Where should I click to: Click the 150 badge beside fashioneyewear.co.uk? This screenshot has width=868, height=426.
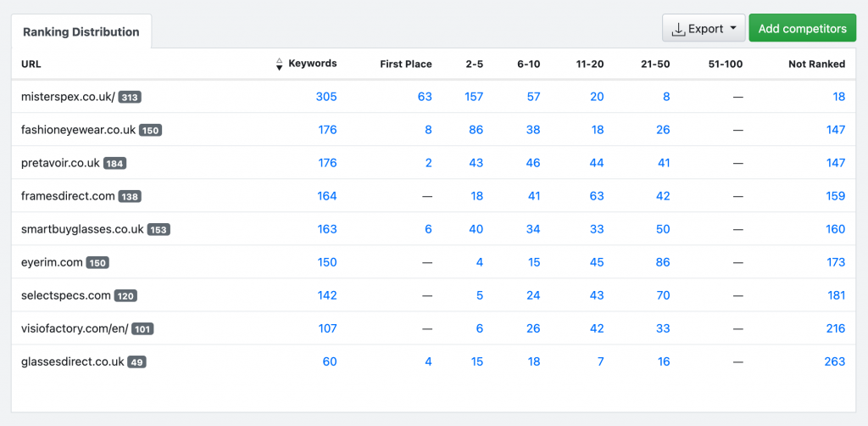pyautogui.click(x=151, y=131)
